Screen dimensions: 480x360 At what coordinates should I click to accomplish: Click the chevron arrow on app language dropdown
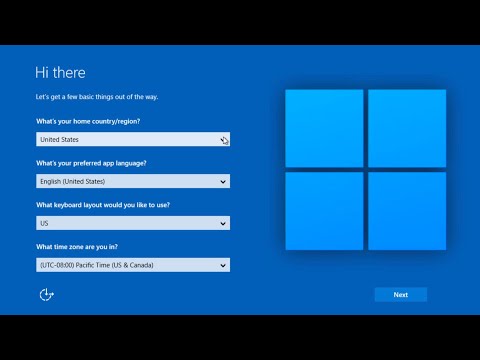tap(223, 182)
